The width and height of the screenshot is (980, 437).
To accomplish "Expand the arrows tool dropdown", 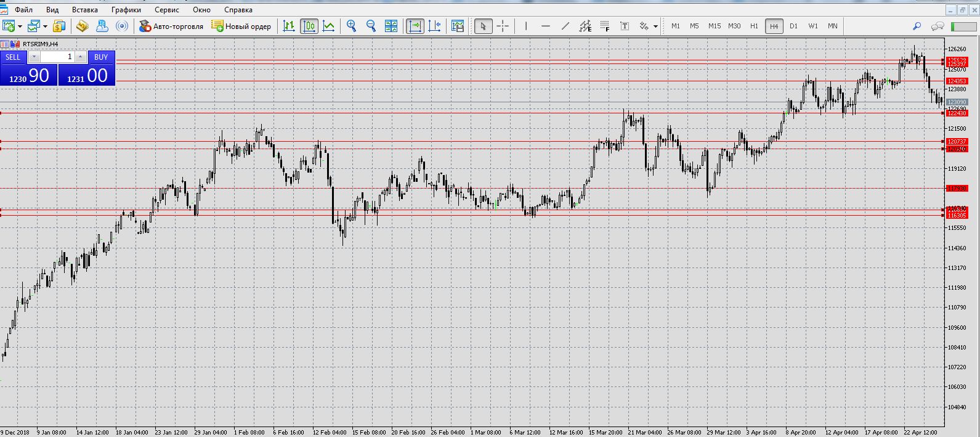I will [x=655, y=27].
